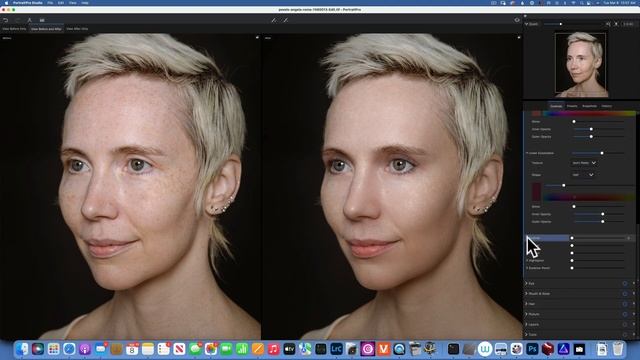
Task: Collapse the Zoom panel section
Action: point(527,24)
